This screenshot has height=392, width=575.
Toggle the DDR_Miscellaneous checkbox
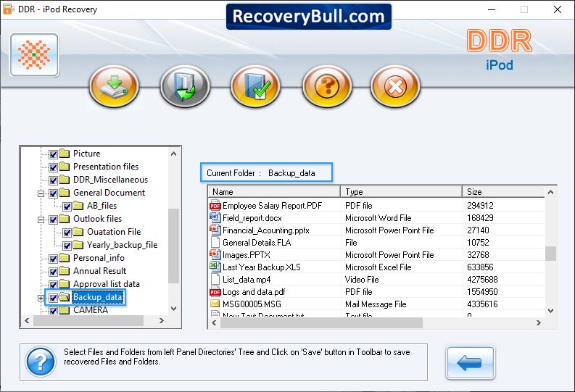[53, 180]
